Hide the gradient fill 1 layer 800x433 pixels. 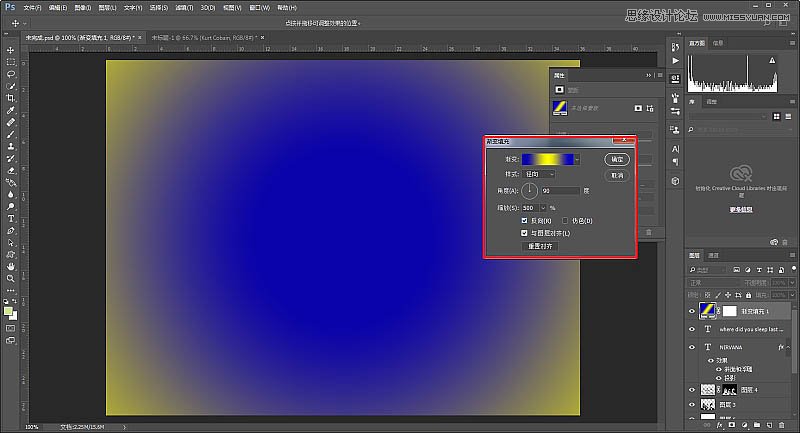[692, 311]
